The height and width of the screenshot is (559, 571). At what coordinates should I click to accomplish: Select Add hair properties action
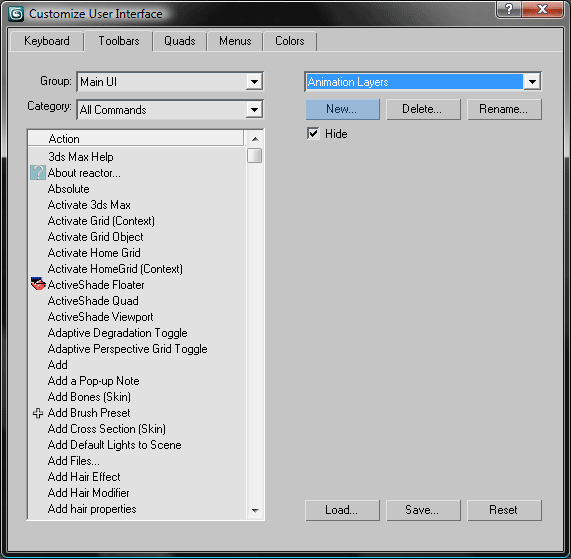92,509
